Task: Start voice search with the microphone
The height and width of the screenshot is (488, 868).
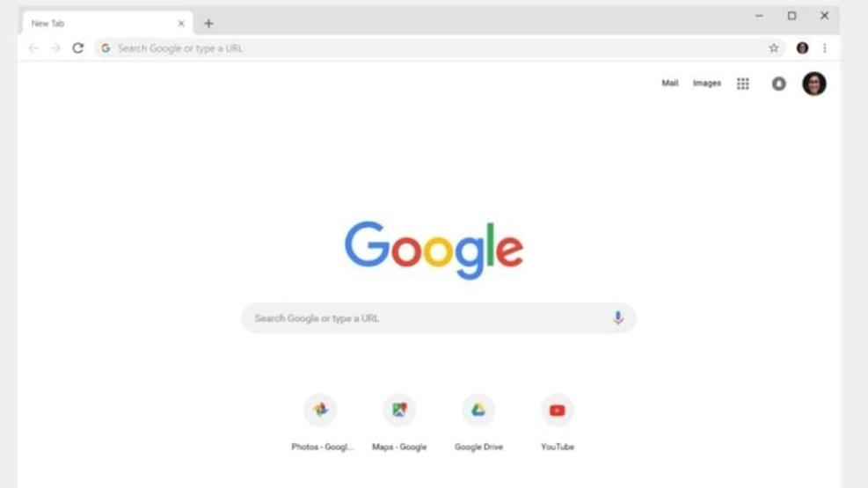Action: tap(617, 317)
